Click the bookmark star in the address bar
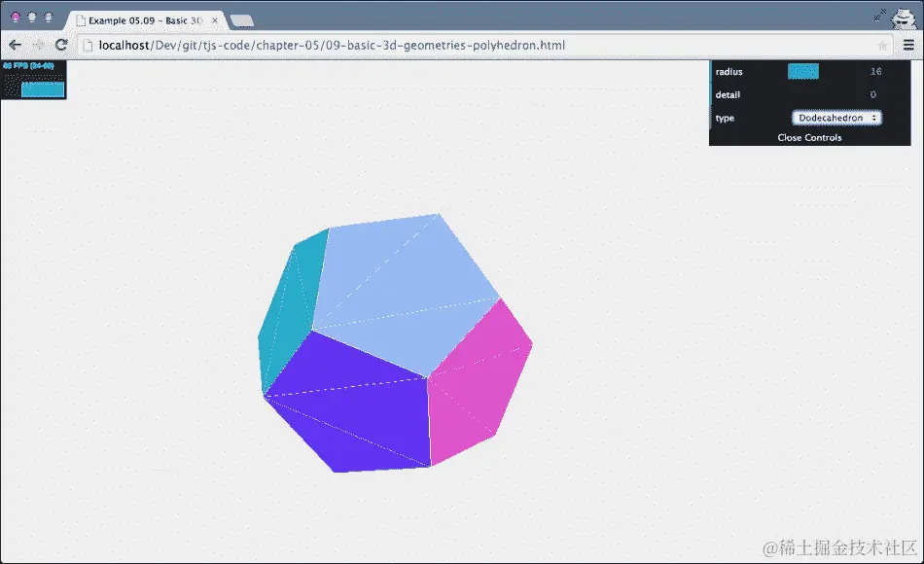Image resolution: width=924 pixels, height=564 pixels. click(x=883, y=44)
